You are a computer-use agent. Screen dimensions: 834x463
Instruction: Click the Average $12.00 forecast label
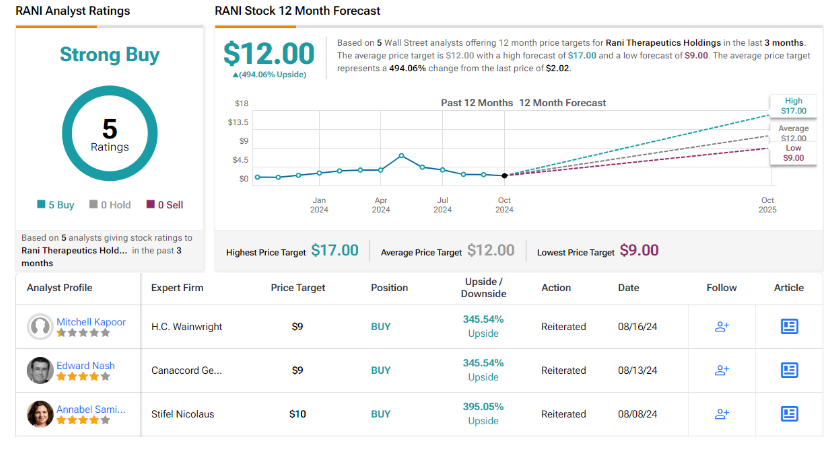coord(793,133)
